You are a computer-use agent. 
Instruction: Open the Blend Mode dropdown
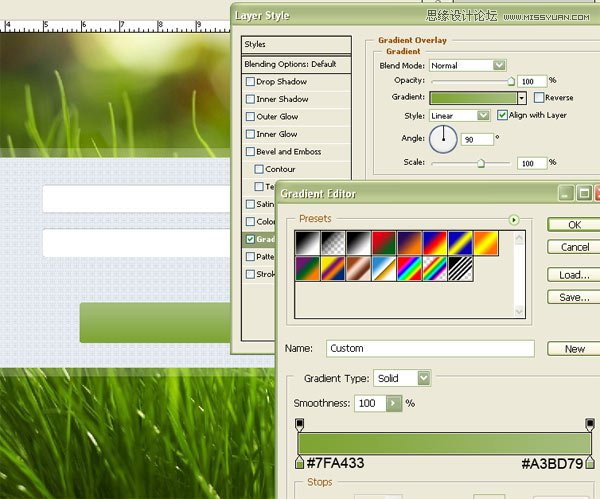coord(499,65)
